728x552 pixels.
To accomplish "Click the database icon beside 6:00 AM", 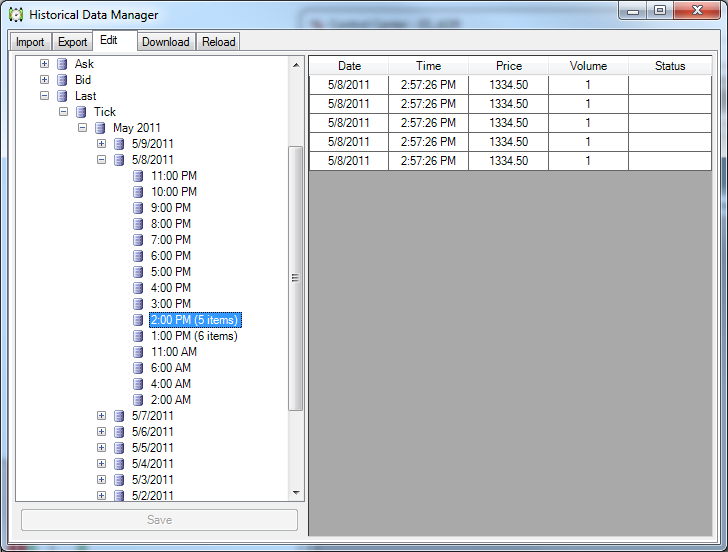I will (138, 368).
